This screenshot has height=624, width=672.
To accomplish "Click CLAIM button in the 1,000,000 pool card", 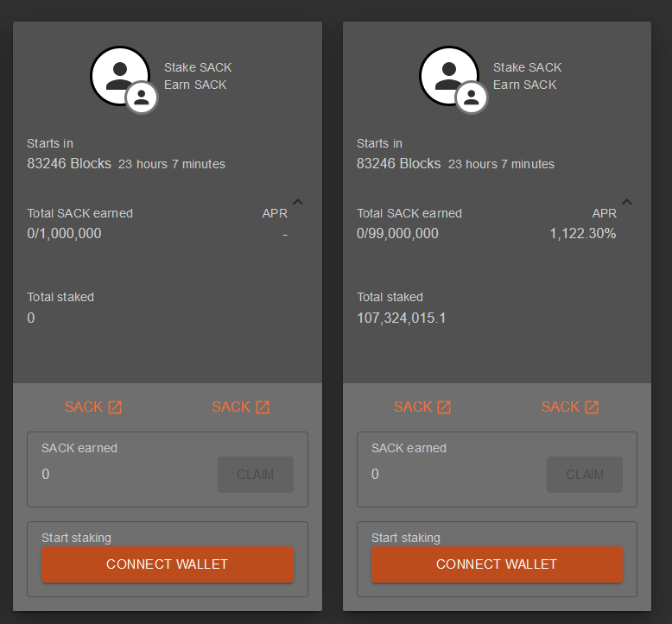I will [256, 475].
